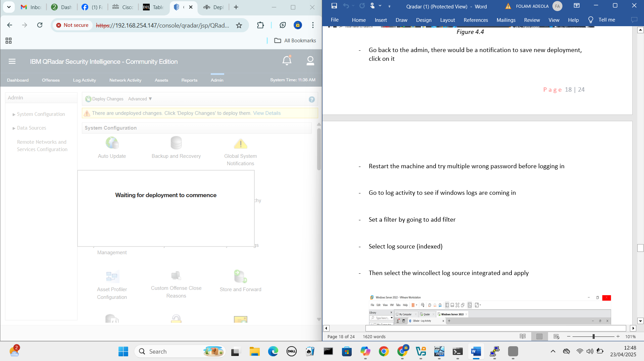Expand Data Sources tree node
This screenshot has height=361, width=644.
point(14,128)
